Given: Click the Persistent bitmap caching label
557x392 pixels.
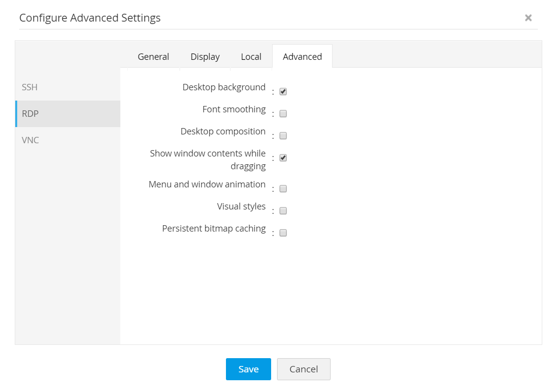Looking at the screenshot, I should click(214, 229).
